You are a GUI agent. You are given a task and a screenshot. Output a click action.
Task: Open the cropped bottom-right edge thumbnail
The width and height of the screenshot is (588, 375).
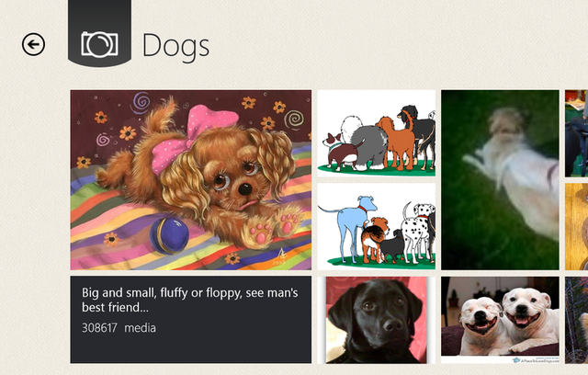[x=576, y=320]
